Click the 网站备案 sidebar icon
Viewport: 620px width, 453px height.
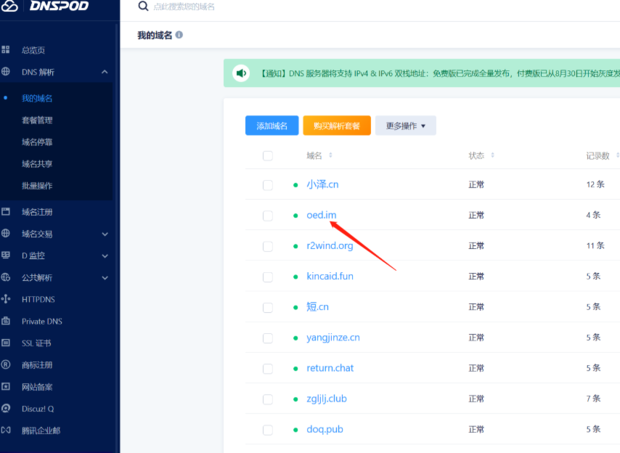[6, 387]
